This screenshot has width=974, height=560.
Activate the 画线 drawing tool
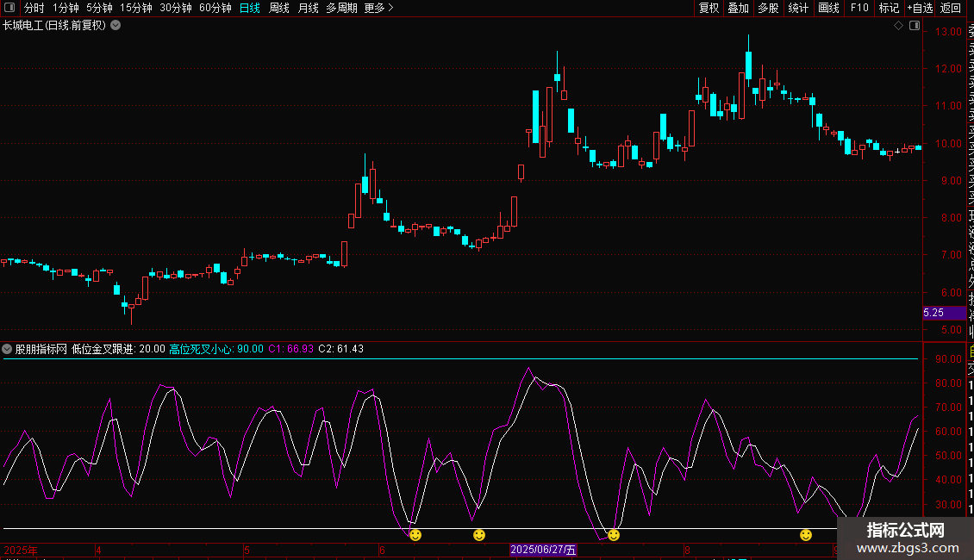click(828, 8)
